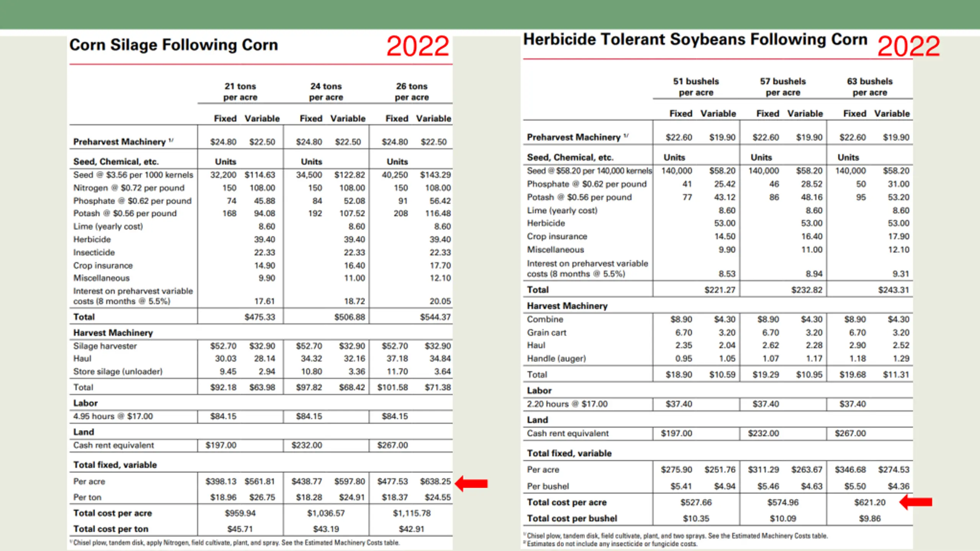Click soybean 'Cash rent equivalent' label
Viewport: 980px width, 551px height.
(x=567, y=434)
